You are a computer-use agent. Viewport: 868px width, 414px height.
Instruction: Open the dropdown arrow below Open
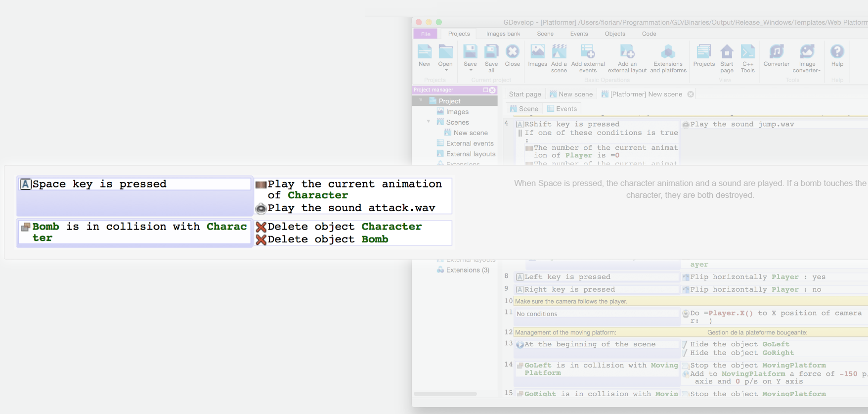click(x=445, y=70)
